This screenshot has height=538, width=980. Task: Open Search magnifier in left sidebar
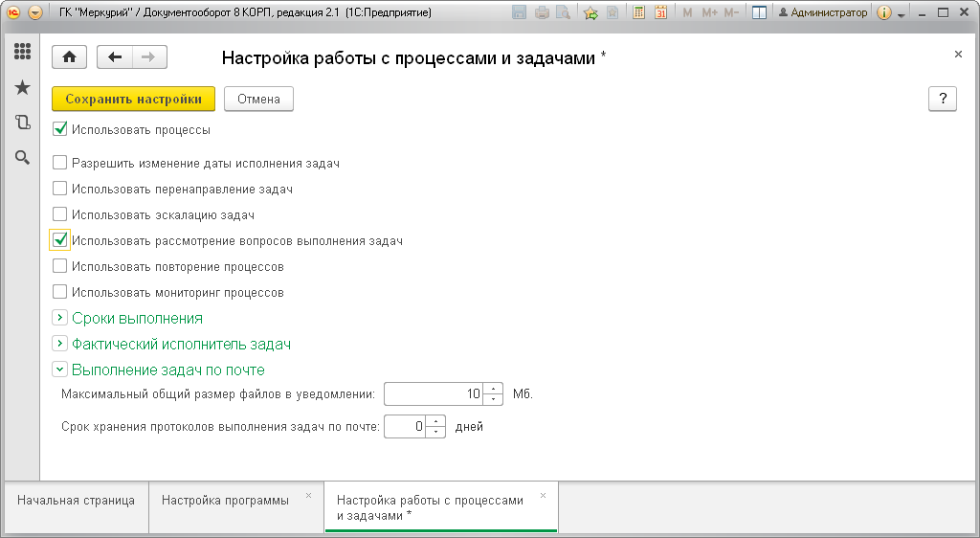pyautogui.click(x=23, y=157)
